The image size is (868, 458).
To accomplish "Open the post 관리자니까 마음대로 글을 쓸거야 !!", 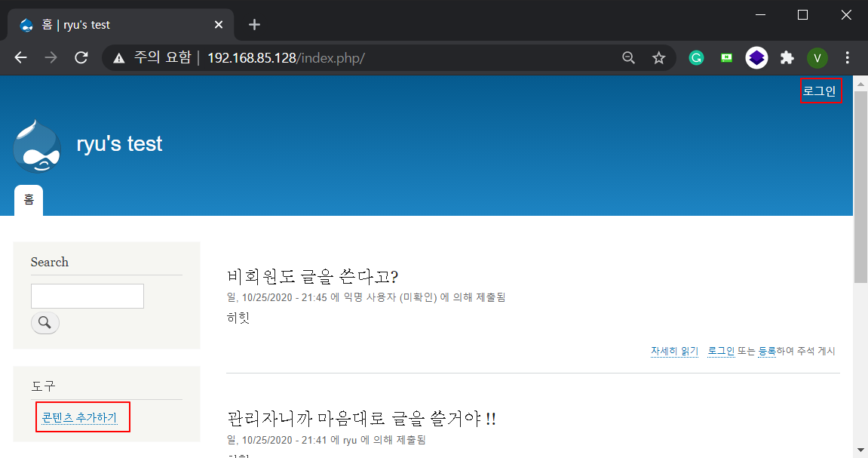I will click(x=361, y=418).
